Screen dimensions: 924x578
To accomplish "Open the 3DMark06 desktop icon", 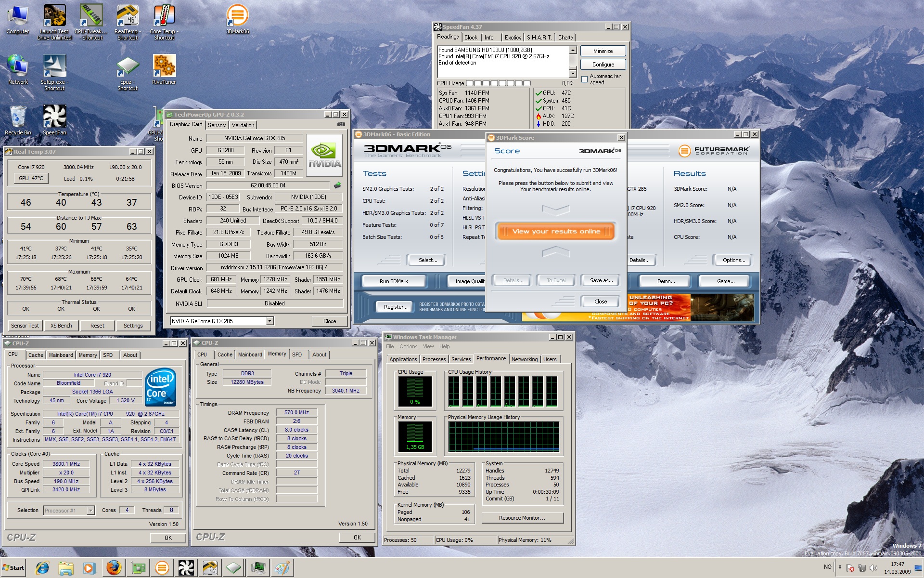I will (x=237, y=19).
